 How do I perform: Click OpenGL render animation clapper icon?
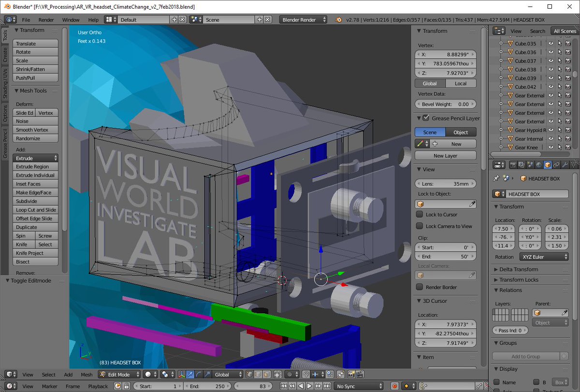coord(360,374)
